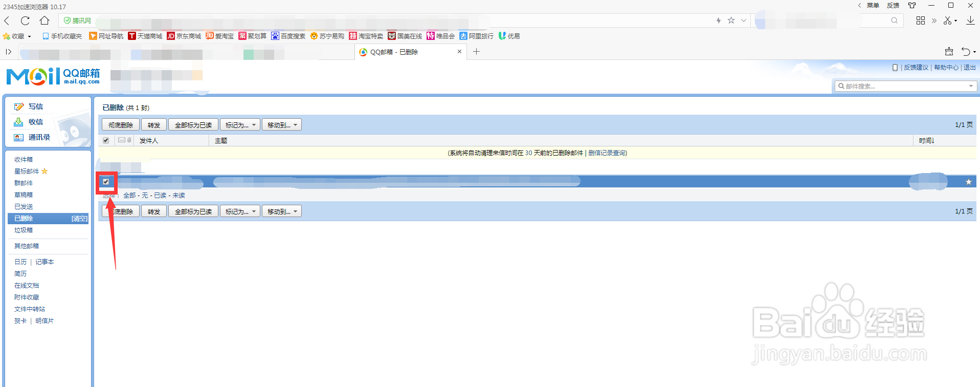The height and width of the screenshot is (387, 980).
Task: Open the 收件箱 folder
Action: click(24, 159)
